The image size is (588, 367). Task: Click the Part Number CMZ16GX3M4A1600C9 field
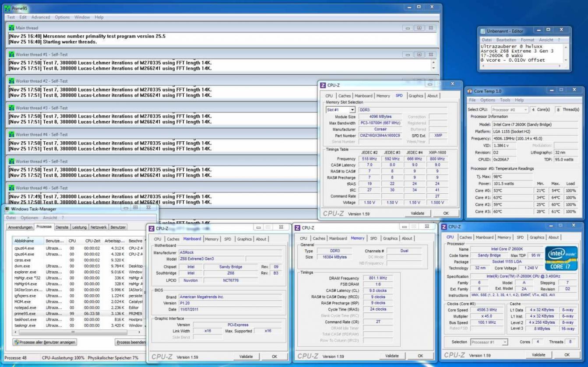pos(380,136)
